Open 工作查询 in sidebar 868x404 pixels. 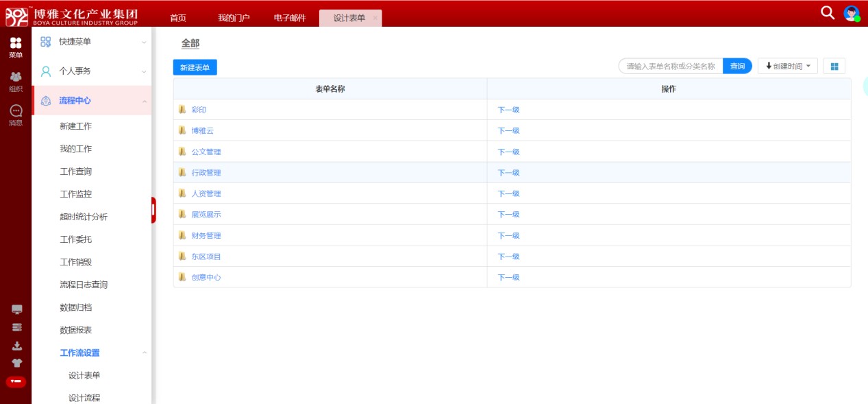click(x=75, y=171)
